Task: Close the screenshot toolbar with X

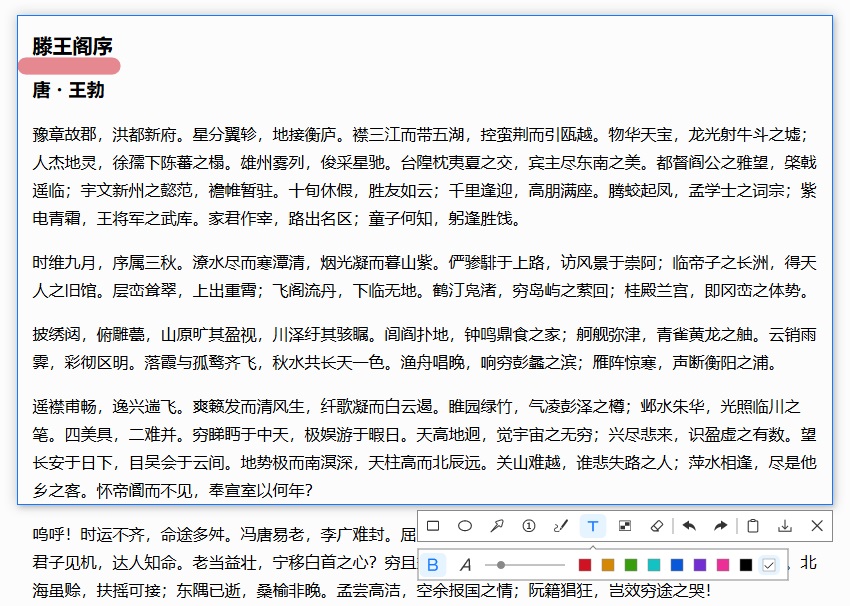Action: 817,526
